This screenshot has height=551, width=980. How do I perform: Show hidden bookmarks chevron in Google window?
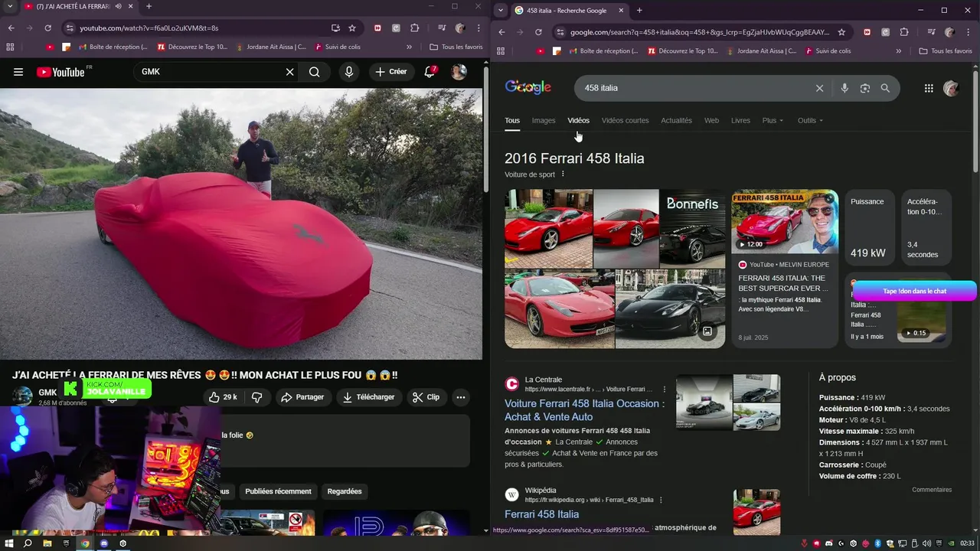(899, 51)
